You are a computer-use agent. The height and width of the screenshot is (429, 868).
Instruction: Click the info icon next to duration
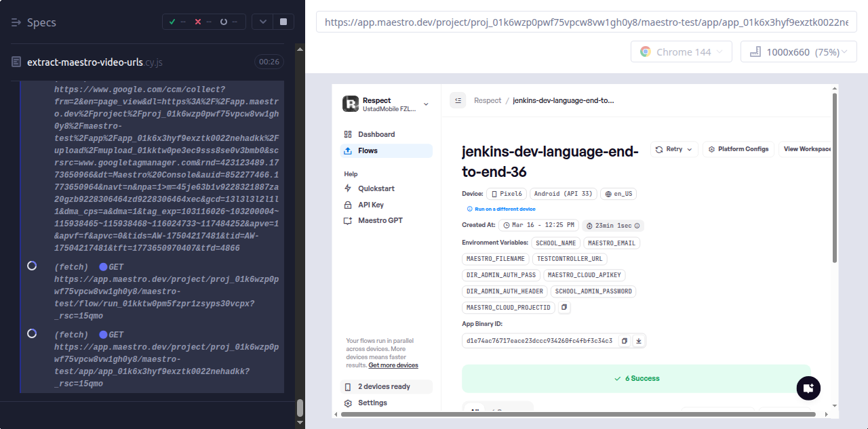(x=637, y=226)
